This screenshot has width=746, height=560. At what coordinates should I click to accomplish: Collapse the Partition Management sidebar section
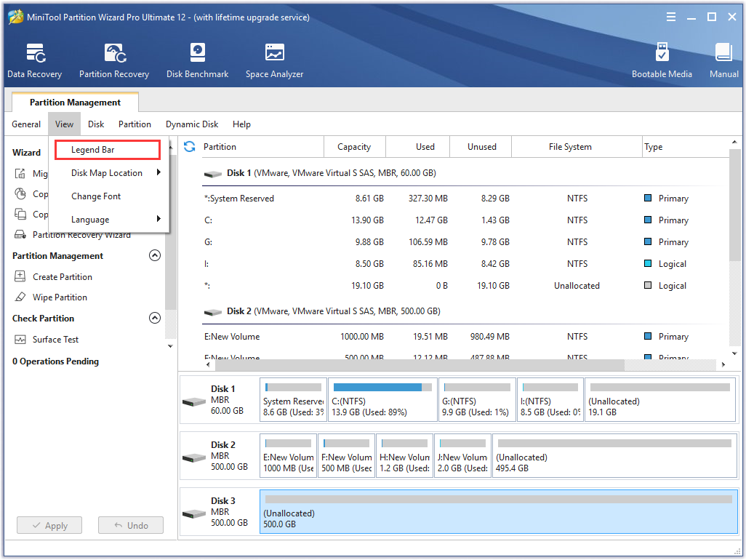point(154,256)
